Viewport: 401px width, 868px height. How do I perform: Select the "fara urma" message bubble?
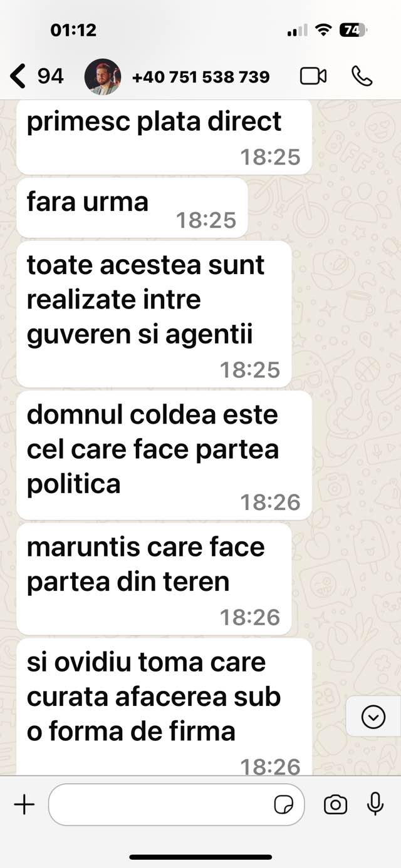pos(132,208)
